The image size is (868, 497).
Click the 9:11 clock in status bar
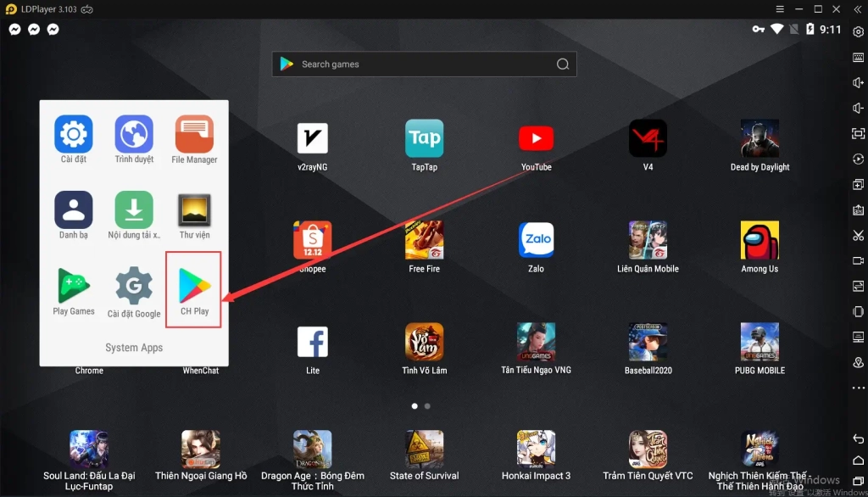pyautogui.click(x=831, y=30)
